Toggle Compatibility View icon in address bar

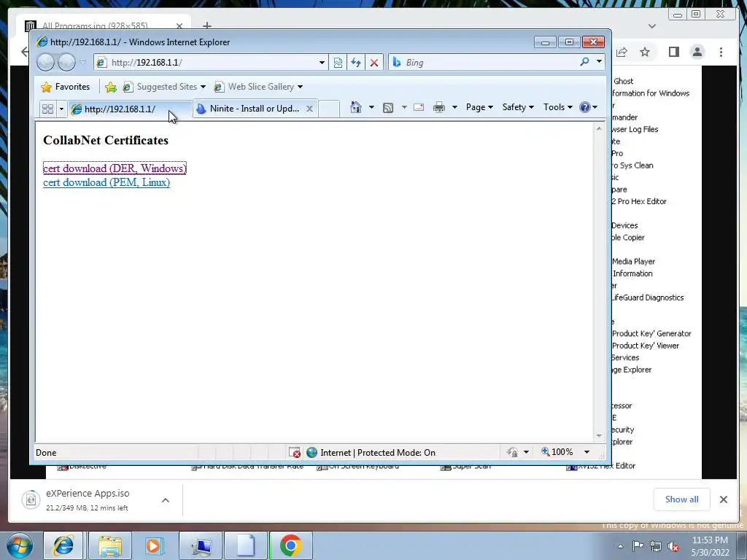[338, 63]
